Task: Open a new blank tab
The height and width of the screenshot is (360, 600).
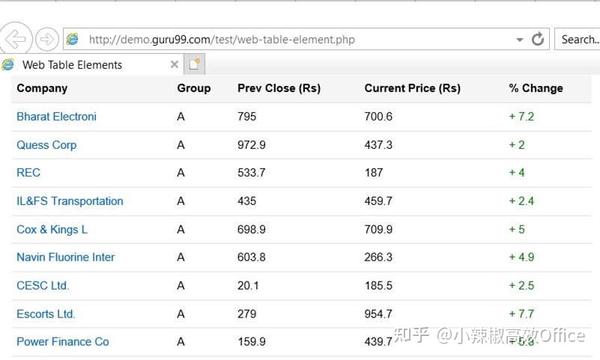Action: [x=194, y=64]
